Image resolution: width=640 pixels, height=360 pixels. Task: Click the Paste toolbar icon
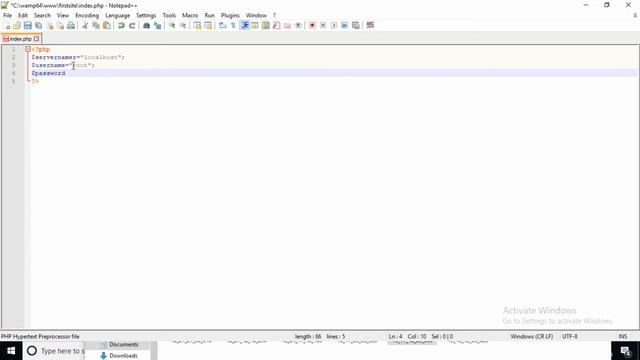click(x=107, y=25)
